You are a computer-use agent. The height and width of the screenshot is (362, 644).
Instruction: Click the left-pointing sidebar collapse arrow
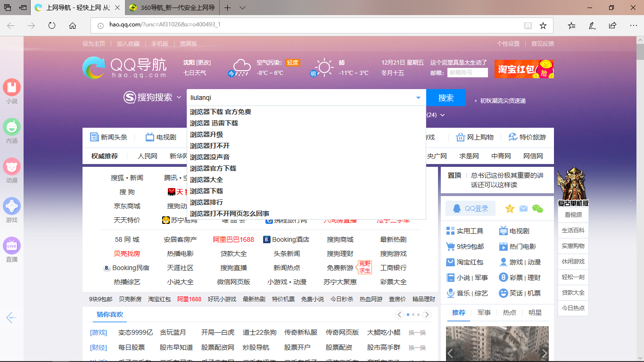11,318
